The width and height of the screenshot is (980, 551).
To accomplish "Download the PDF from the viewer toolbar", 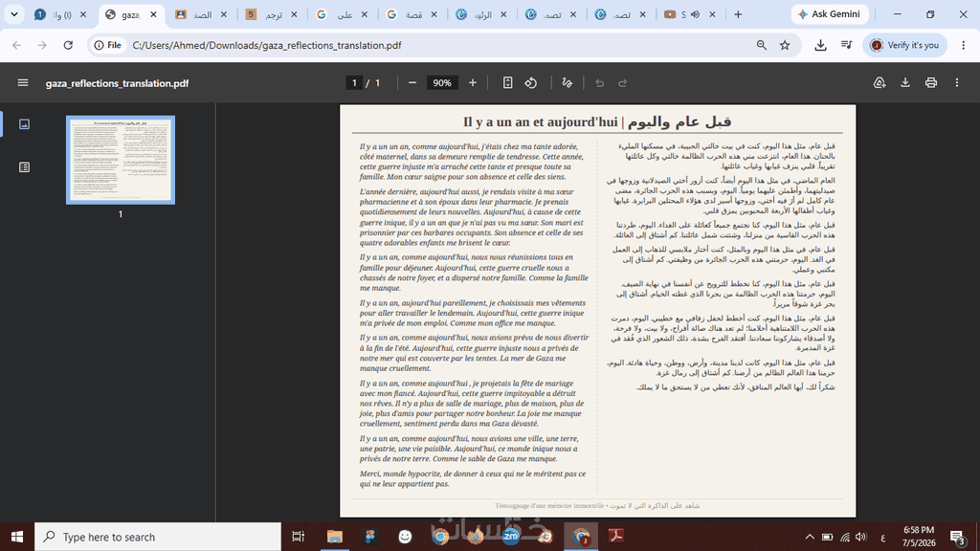I will coord(905,82).
